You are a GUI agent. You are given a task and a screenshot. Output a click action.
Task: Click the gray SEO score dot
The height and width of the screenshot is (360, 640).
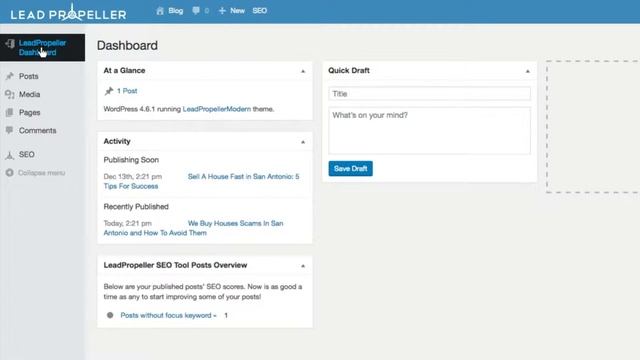110,315
